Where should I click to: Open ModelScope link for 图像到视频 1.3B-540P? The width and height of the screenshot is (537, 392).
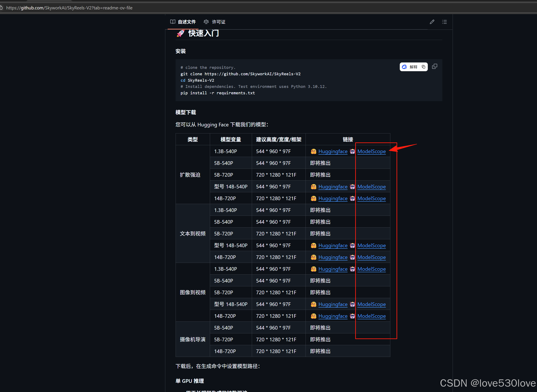pyautogui.click(x=371, y=269)
